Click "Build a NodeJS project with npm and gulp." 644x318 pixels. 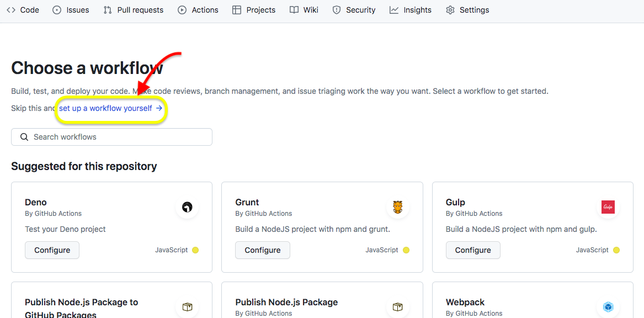pos(521,229)
